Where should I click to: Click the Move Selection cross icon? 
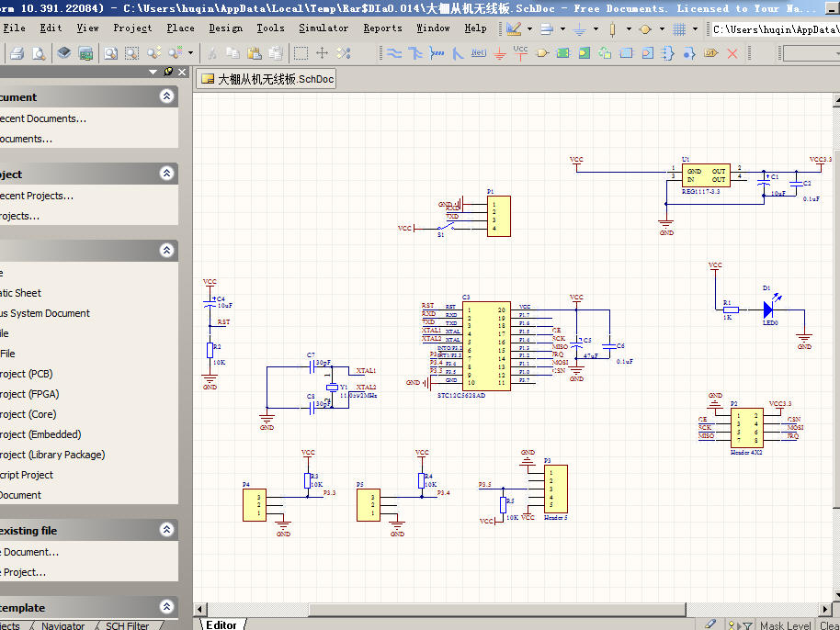coord(322,53)
